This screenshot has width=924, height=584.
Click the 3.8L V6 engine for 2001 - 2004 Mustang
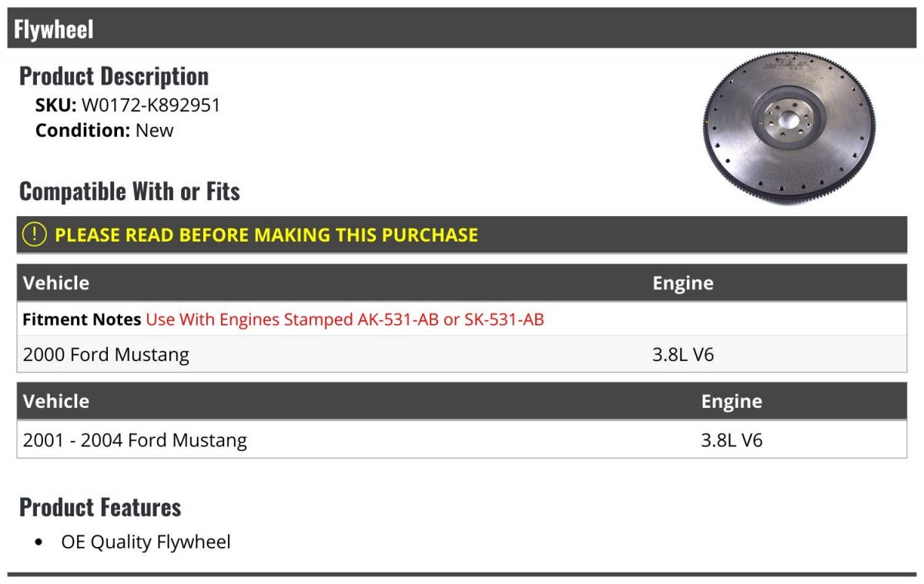(x=731, y=440)
